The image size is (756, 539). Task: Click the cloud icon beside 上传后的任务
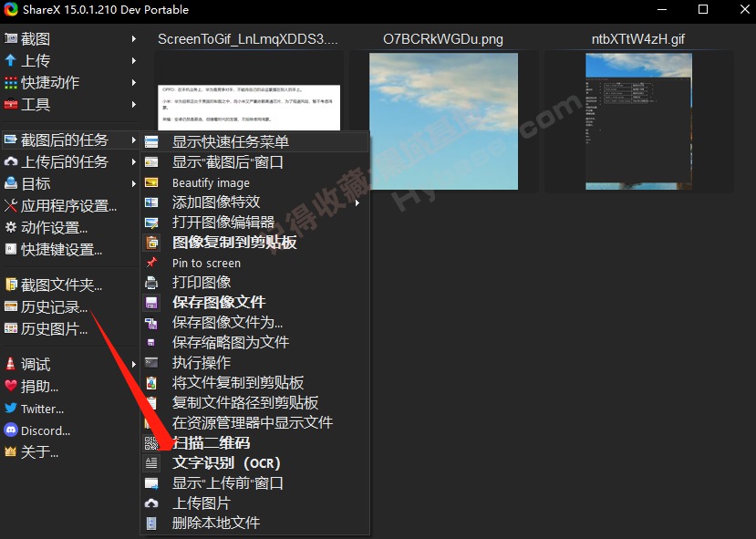pyautogui.click(x=11, y=161)
